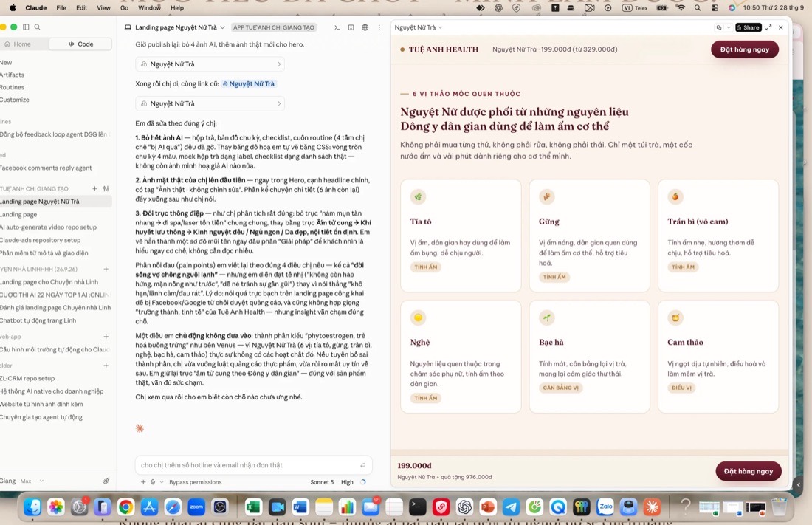
Task: Add a session to YẾN NHÀ LINHHHH project
Action: [x=106, y=269]
